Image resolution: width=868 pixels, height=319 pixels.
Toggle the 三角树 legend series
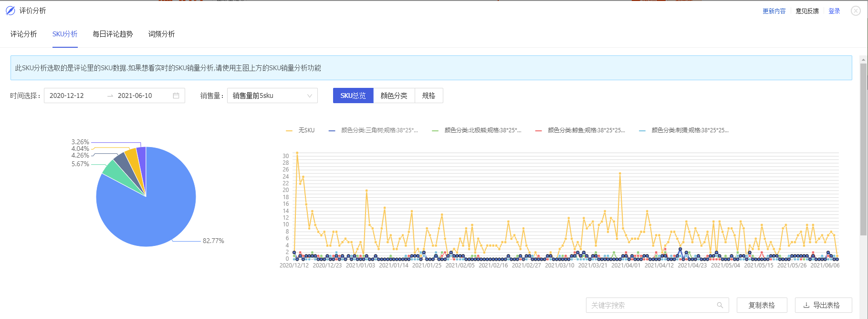pos(373,130)
